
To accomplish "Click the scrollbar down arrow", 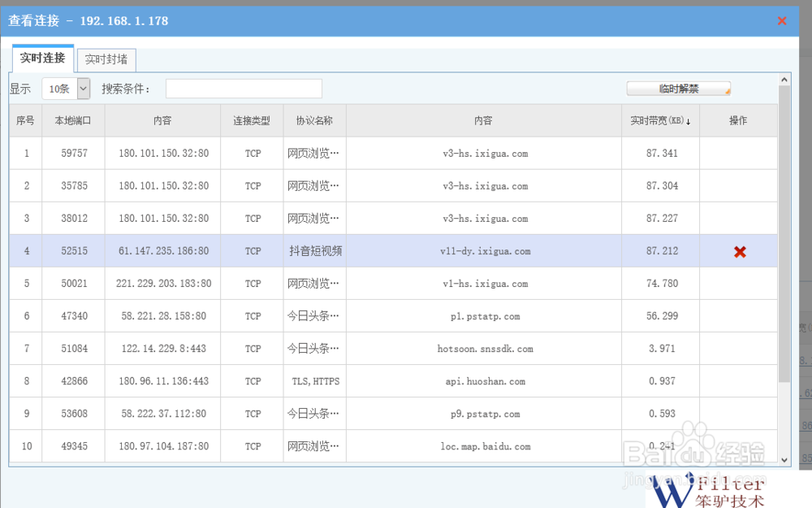I will (x=784, y=460).
